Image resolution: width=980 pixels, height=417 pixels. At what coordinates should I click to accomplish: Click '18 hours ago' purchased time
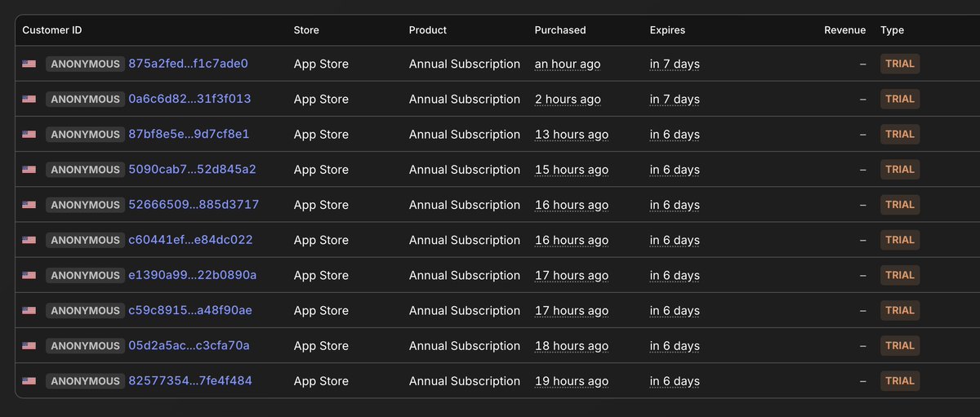pos(572,345)
